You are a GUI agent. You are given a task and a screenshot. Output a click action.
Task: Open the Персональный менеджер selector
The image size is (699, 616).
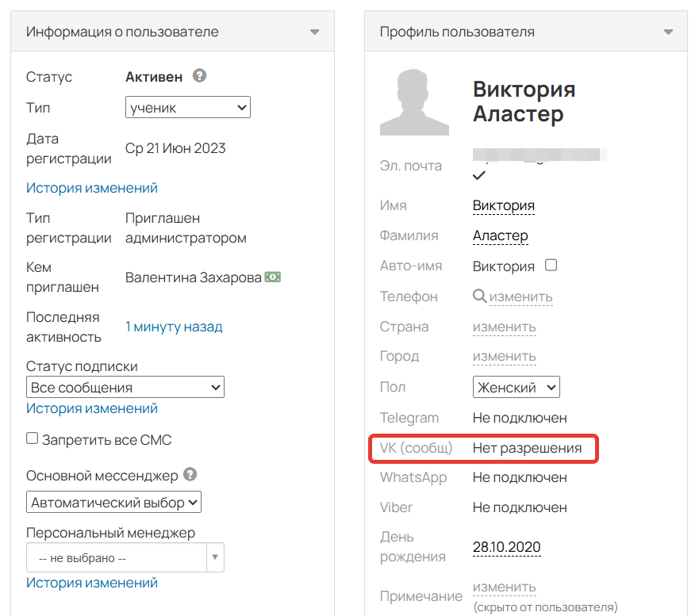click(x=125, y=557)
